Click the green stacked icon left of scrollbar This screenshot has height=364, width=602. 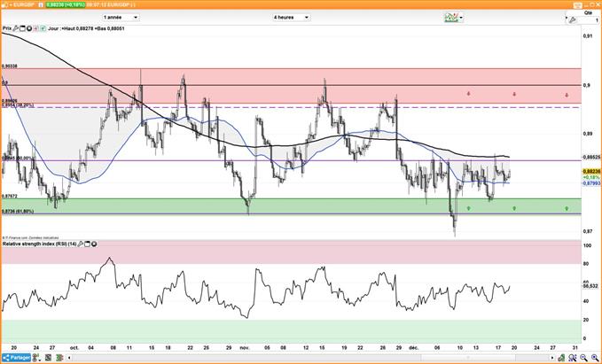click(x=59, y=358)
